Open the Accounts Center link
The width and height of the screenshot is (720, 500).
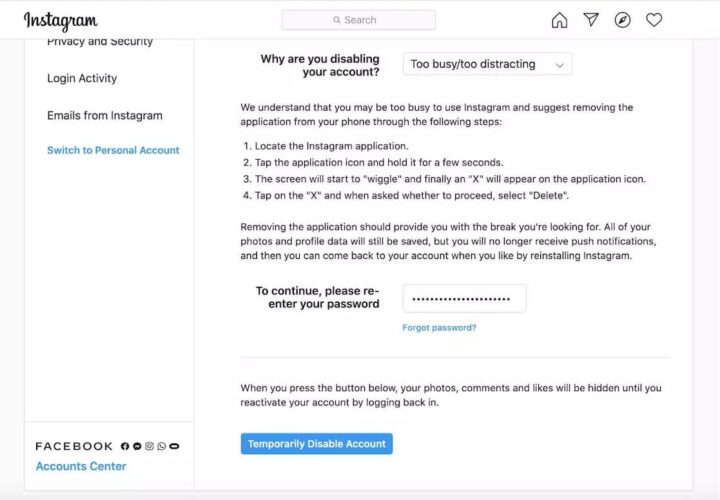tap(81, 466)
